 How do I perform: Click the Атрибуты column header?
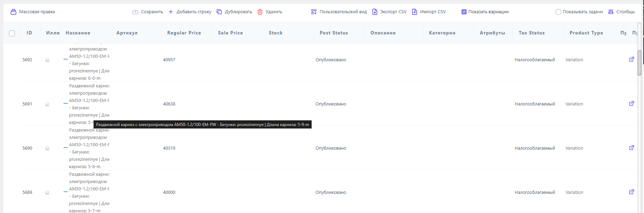pos(492,33)
